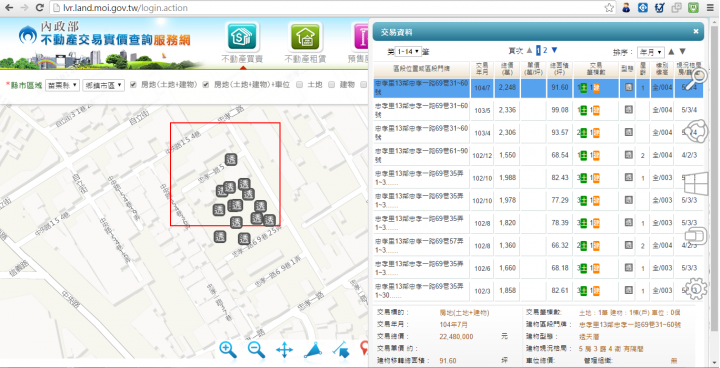Click building type icon in 102/12 row
The width and height of the screenshot is (720, 368).
[x=629, y=155]
